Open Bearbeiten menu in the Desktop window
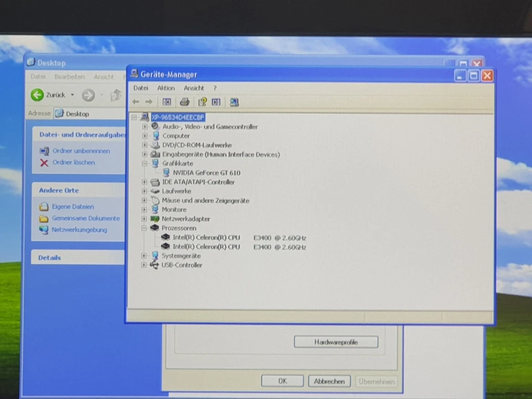This screenshot has width=532, height=399. click(x=69, y=76)
